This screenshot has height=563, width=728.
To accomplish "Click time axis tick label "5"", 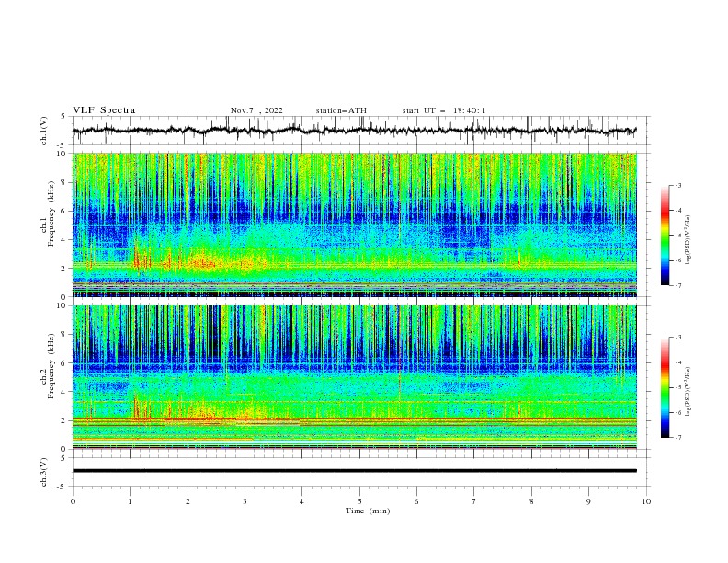I will pyautogui.click(x=359, y=501).
